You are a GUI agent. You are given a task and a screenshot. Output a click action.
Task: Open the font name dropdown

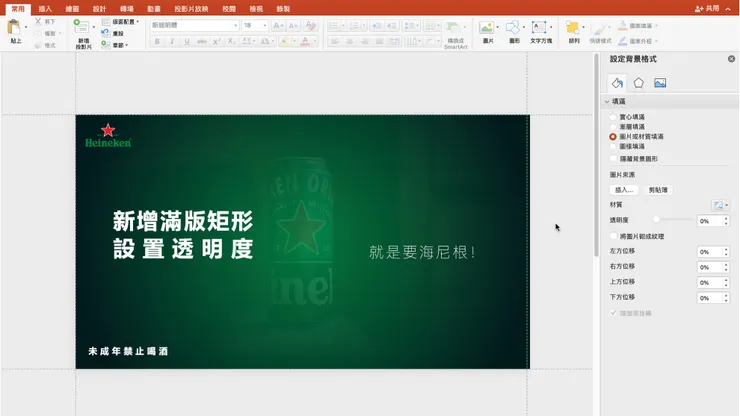coord(235,25)
